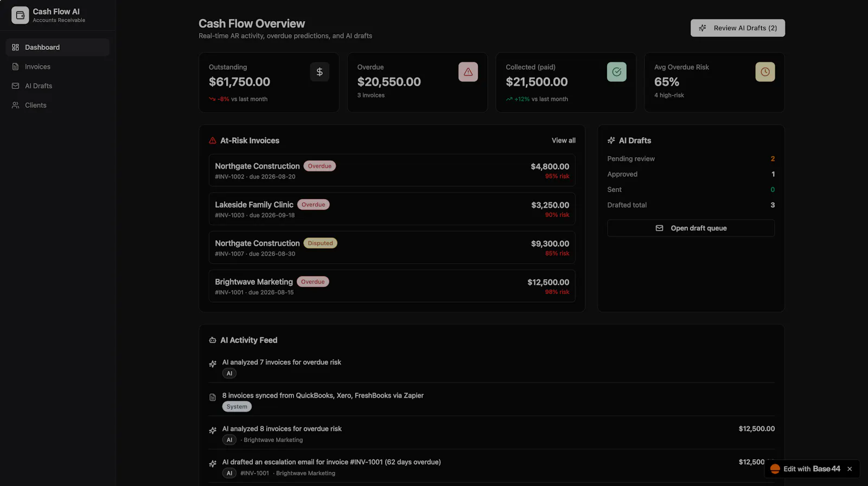Click the '98% risk' label
Image resolution: width=868 pixels, height=486 pixels.
[x=557, y=292]
